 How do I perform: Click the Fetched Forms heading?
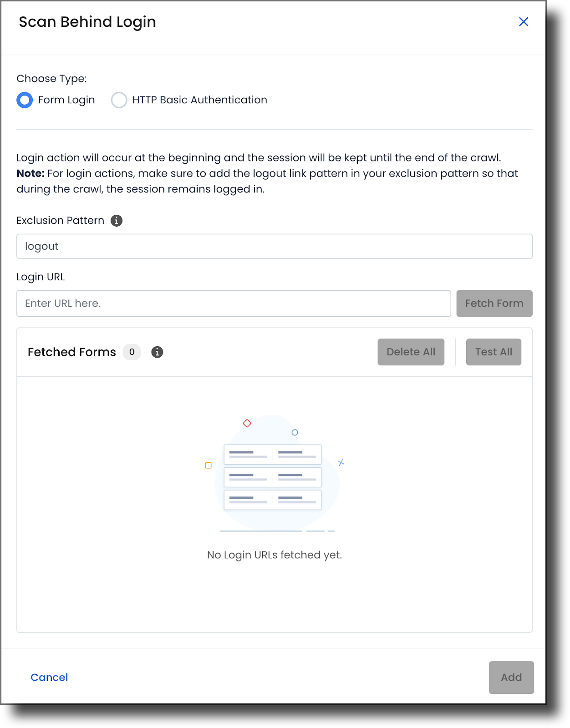[x=71, y=352]
